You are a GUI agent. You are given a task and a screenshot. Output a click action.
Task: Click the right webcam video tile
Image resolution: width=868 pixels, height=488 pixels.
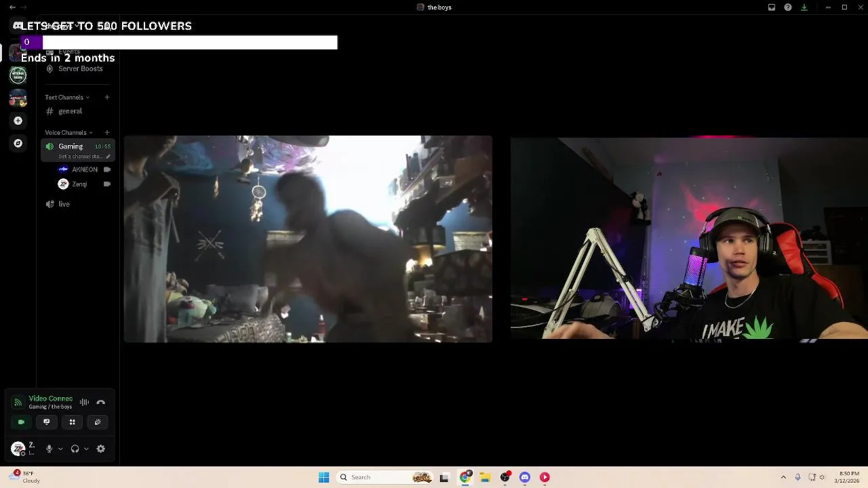pyautogui.click(x=689, y=238)
